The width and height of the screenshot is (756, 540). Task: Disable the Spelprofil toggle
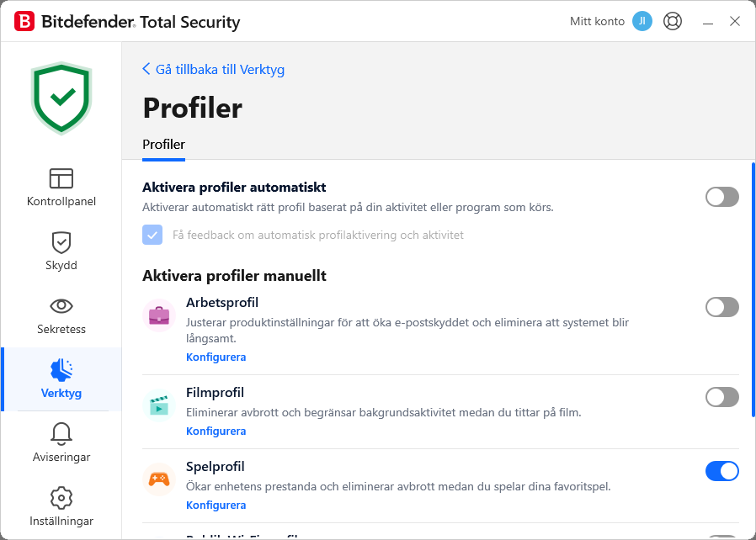point(721,471)
